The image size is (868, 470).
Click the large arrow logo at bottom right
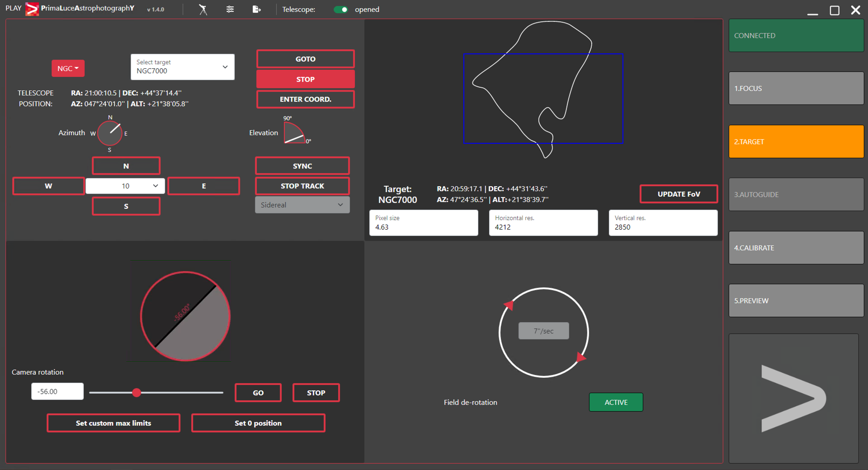[793, 398]
